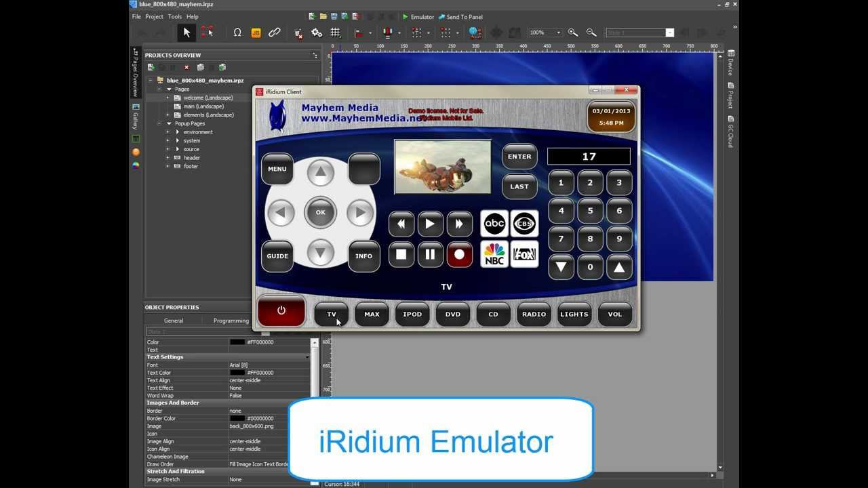Screen dimensions: 868x488
Task: Open the zoom percentage dropdown
Action: tap(559, 33)
